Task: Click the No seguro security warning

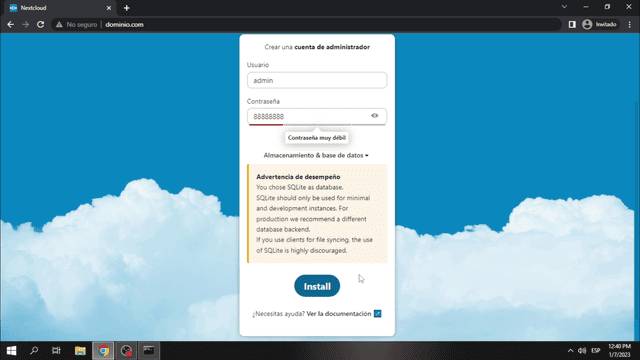Action: click(77, 24)
